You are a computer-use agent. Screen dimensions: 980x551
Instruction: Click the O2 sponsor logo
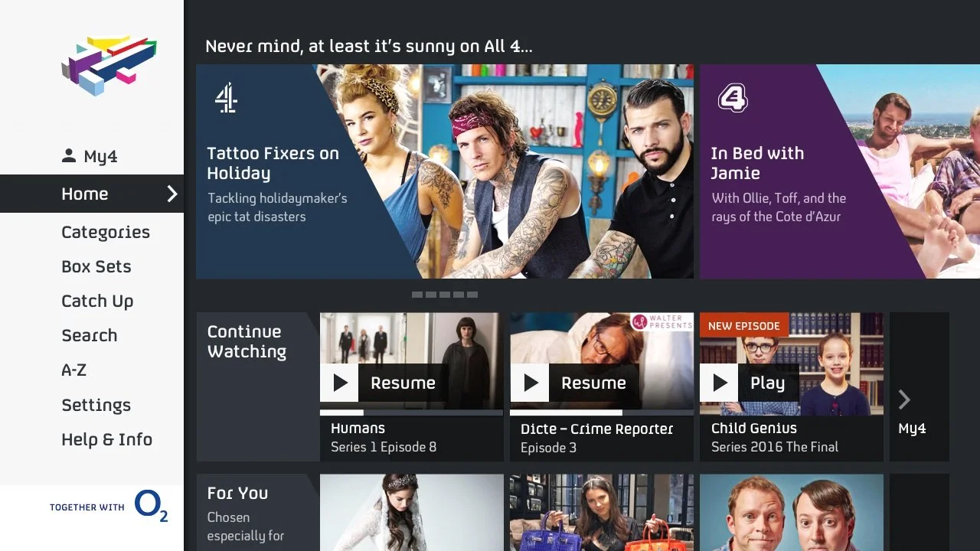coord(151,507)
